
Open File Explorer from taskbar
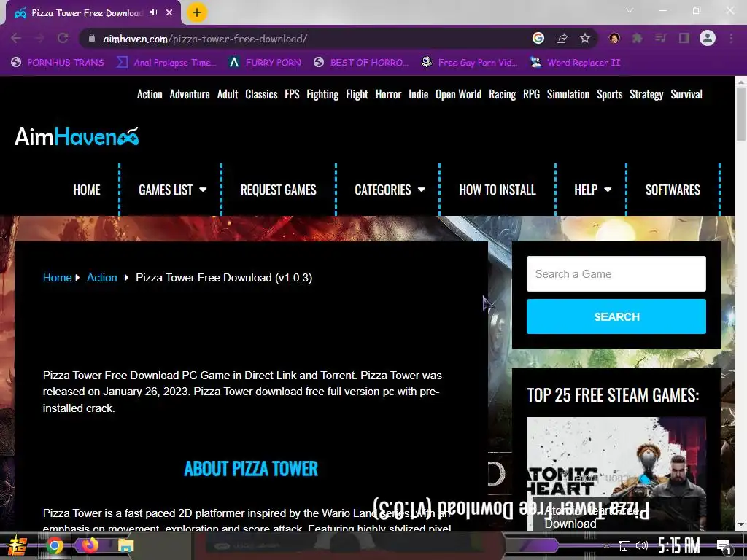pyautogui.click(x=126, y=545)
